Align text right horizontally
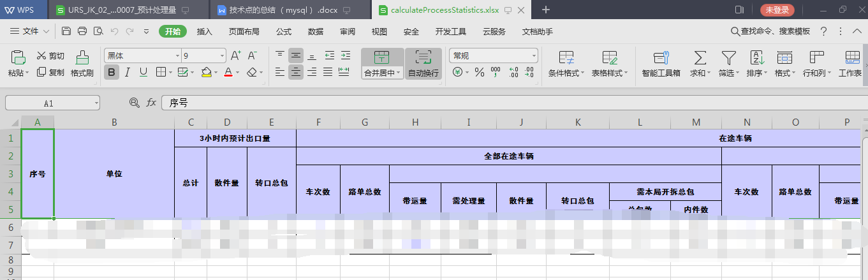The width and height of the screenshot is (868, 280). (313, 72)
